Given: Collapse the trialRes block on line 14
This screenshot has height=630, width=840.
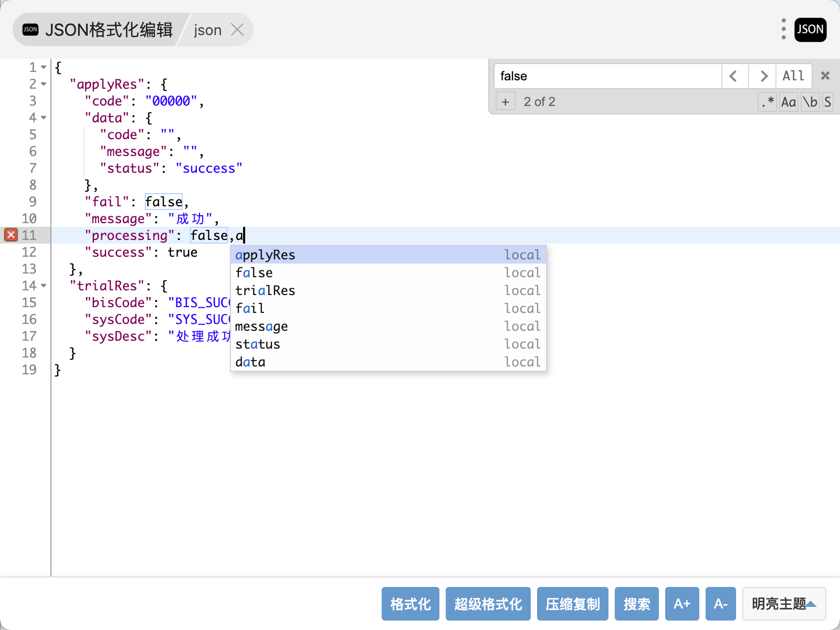Looking at the screenshot, I should [44, 286].
